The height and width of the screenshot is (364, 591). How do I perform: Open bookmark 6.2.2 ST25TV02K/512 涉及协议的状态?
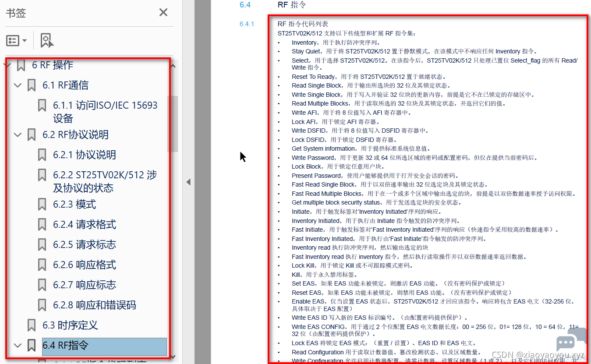105,181
